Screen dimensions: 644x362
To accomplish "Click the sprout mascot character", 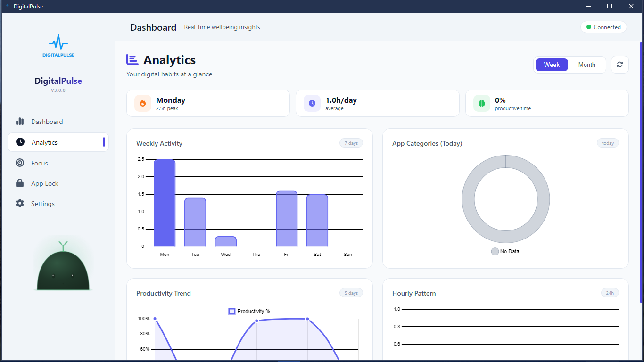I will click(63, 266).
